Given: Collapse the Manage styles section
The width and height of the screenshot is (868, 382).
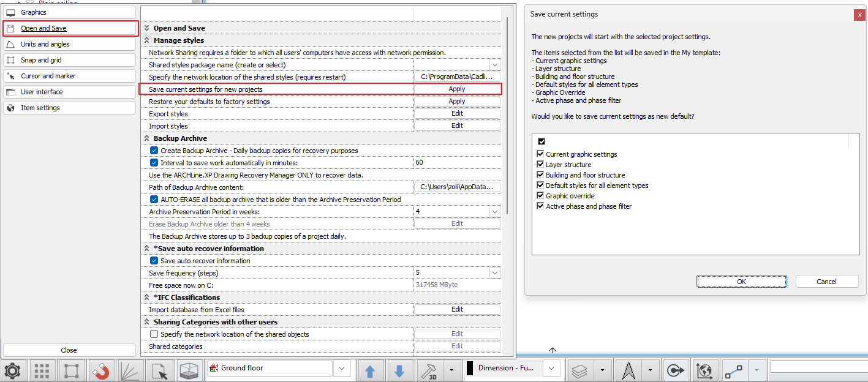Looking at the screenshot, I should (x=147, y=40).
